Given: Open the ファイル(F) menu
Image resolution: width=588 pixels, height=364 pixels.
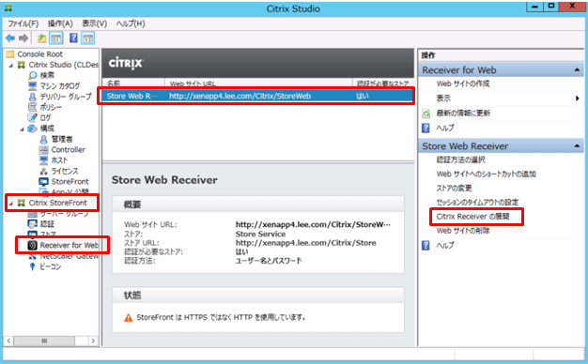Looking at the screenshot, I should click(23, 23).
